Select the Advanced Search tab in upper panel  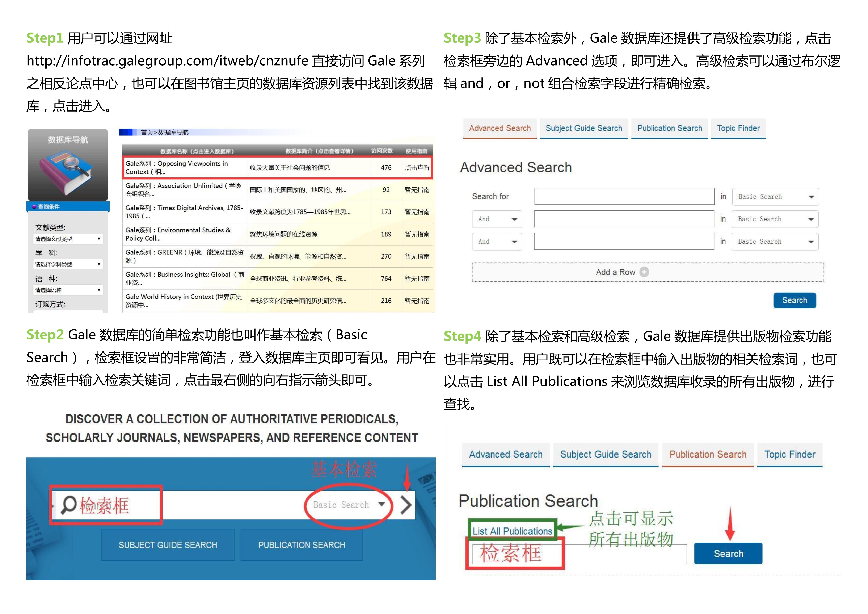point(500,128)
